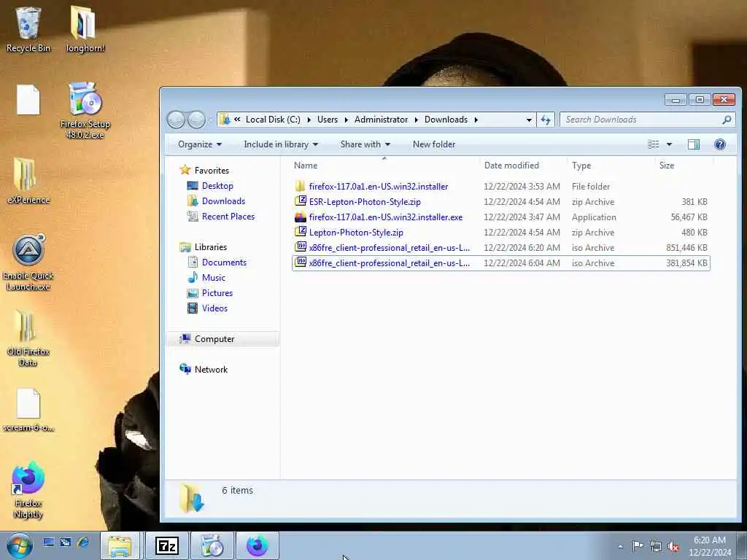
Task: Select the Firefox Nightly desktop shortcut
Action: pos(28,489)
